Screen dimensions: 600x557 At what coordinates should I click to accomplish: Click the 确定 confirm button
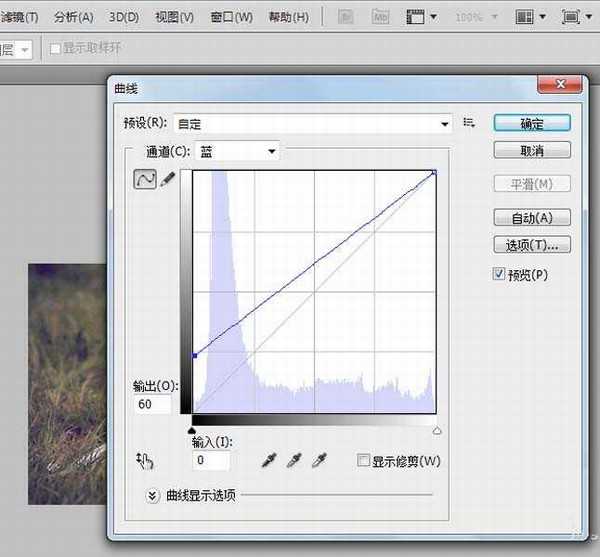(532, 123)
